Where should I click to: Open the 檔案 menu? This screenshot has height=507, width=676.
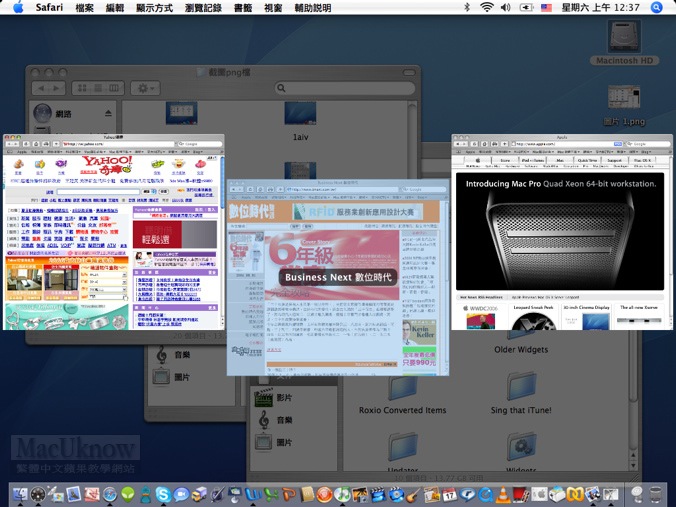click(x=84, y=8)
